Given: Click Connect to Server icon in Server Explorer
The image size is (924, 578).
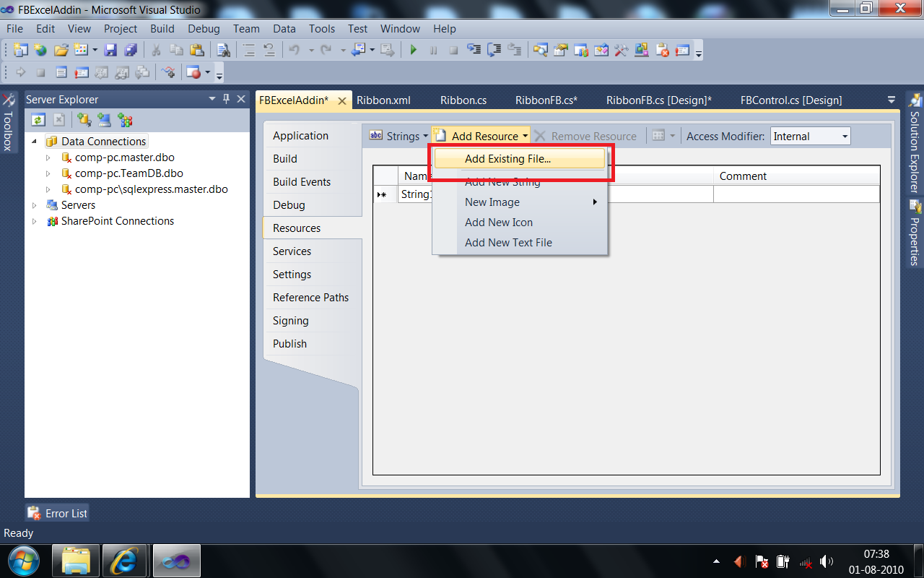Looking at the screenshot, I should click(105, 120).
